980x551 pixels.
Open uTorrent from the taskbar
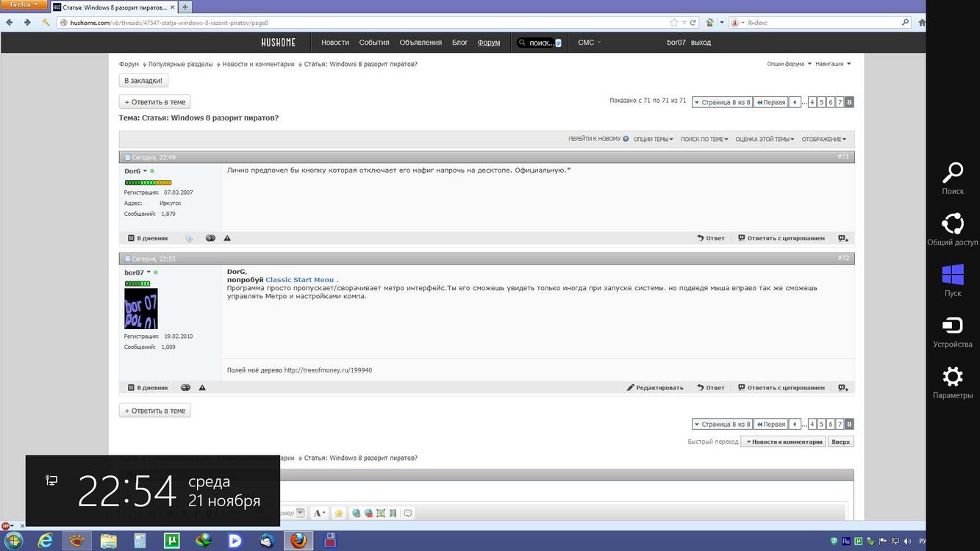[172, 541]
